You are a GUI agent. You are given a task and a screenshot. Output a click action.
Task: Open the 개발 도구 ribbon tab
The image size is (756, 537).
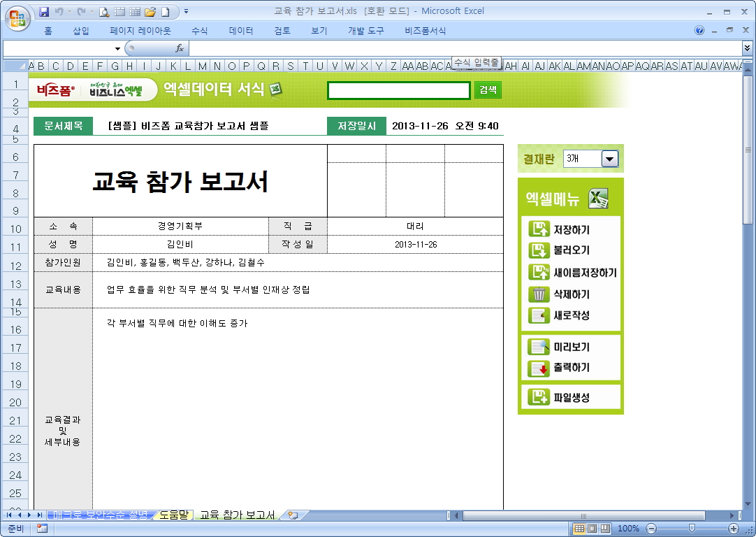click(366, 31)
